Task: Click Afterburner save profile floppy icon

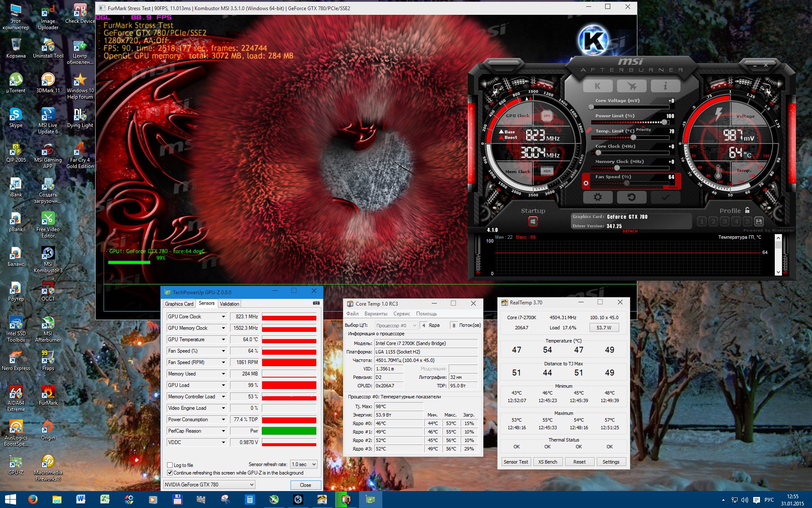Action: (x=759, y=221)
